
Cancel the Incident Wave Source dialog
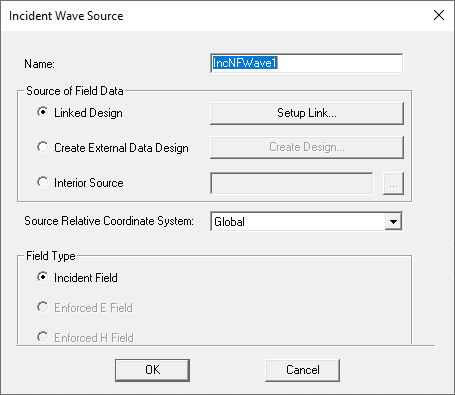tap(302, 370)
